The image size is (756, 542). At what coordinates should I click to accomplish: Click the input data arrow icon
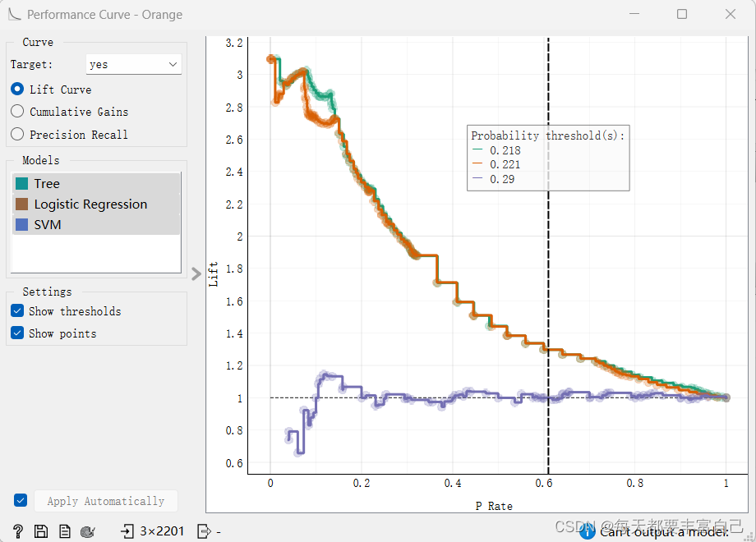(x=127, y=531)
